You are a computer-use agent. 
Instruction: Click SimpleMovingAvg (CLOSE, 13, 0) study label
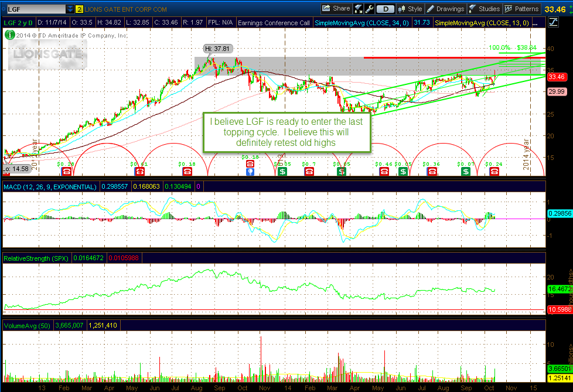(x=482, y=23)
